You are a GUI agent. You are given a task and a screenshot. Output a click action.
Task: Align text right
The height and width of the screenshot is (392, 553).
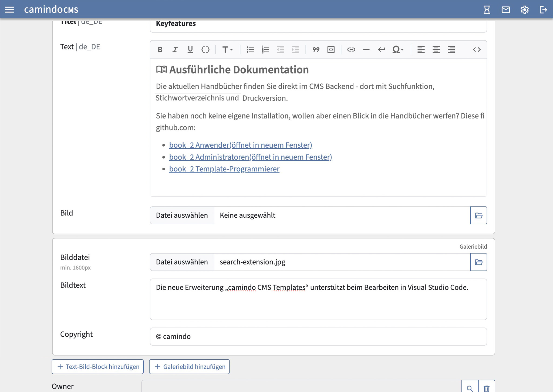point(451,49)
